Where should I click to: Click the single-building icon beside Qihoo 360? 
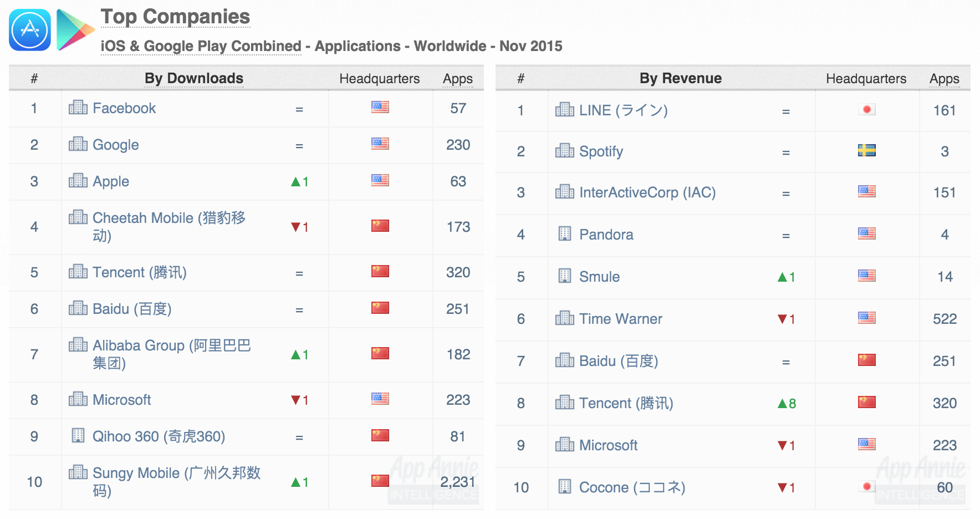coord(78,435)
